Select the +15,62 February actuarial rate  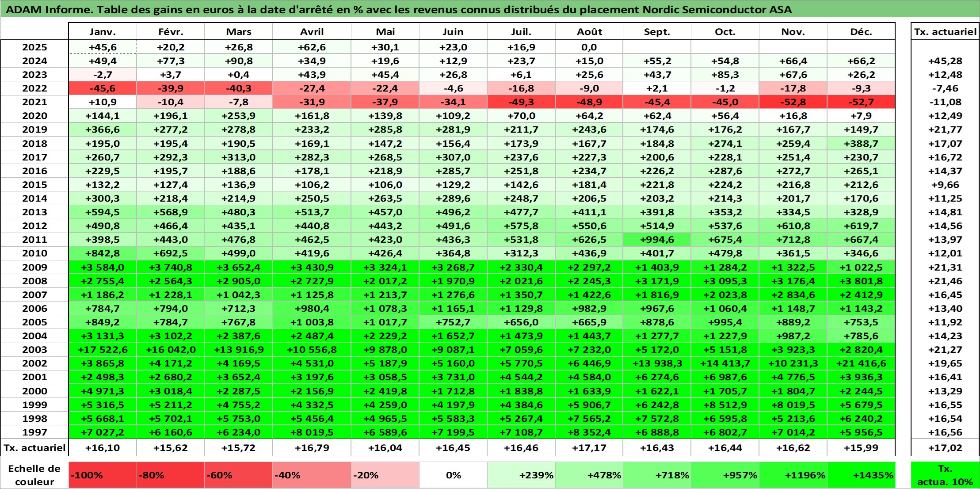click(171, 448)
